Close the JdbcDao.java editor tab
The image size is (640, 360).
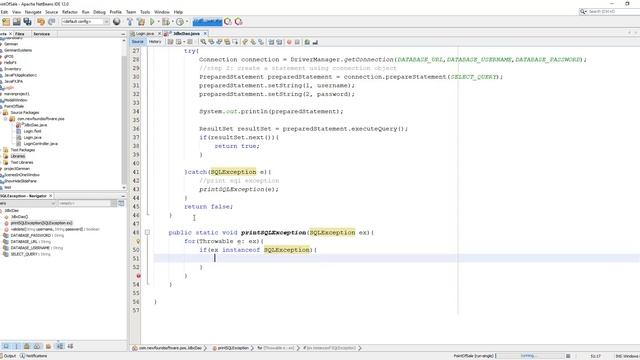205,33
